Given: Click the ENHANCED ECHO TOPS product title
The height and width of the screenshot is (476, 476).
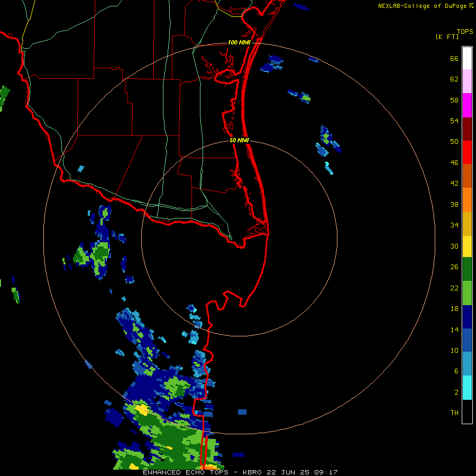Looking at the screenshot, I should (x=186, y=472).
